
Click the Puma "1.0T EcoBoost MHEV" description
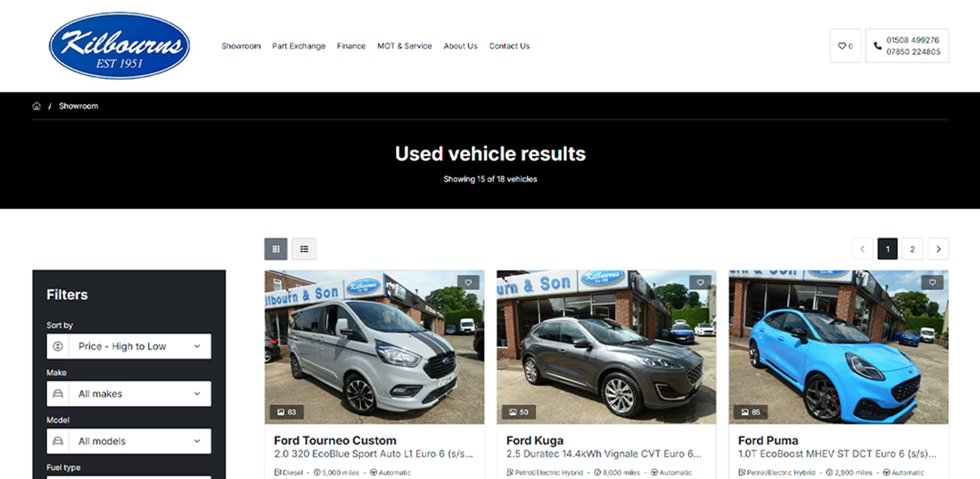pos(837,454)
